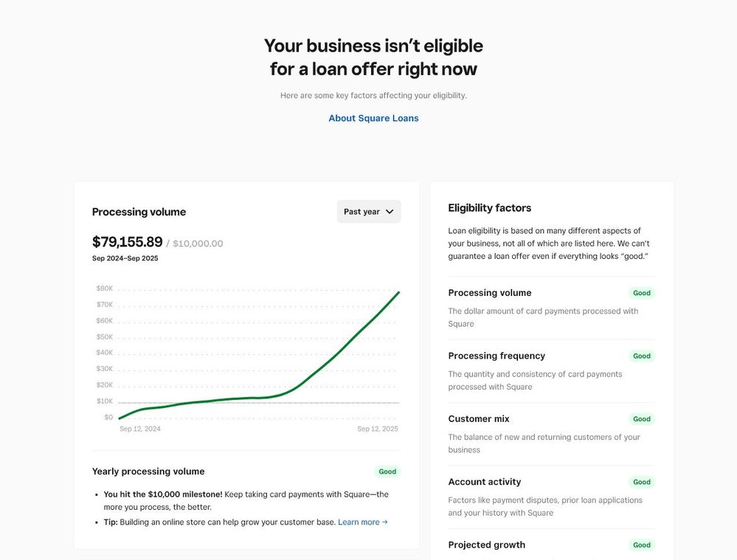This screenshot has width=737, height=560.
Task: Follow the Learn more link
Action: [x=359, y=522]
